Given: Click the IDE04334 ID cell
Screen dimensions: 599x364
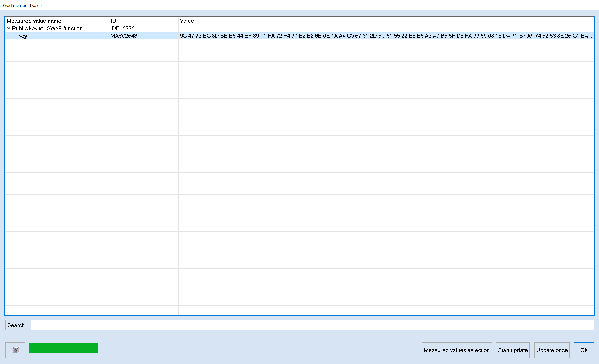Looking at the screenshot, I should [x=122, y=28].
